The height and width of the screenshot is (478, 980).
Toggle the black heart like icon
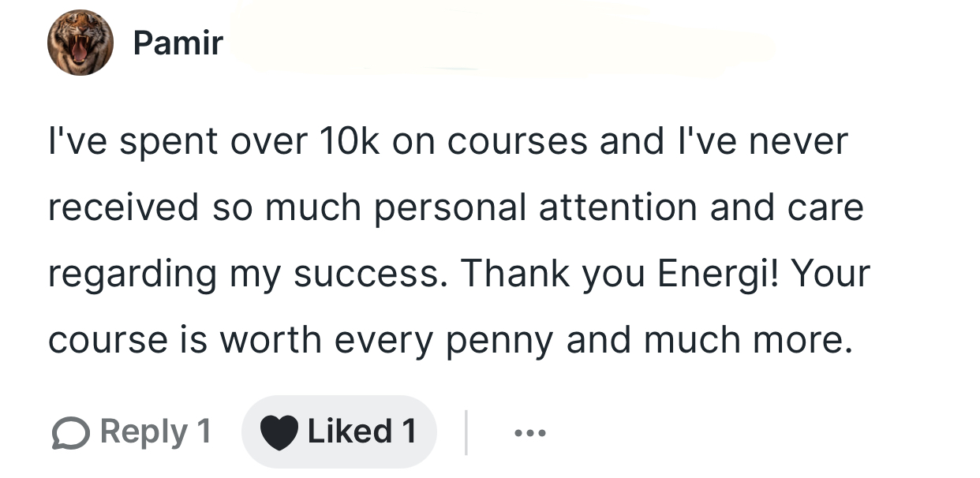pyautogui.click(x=279, y=432)
